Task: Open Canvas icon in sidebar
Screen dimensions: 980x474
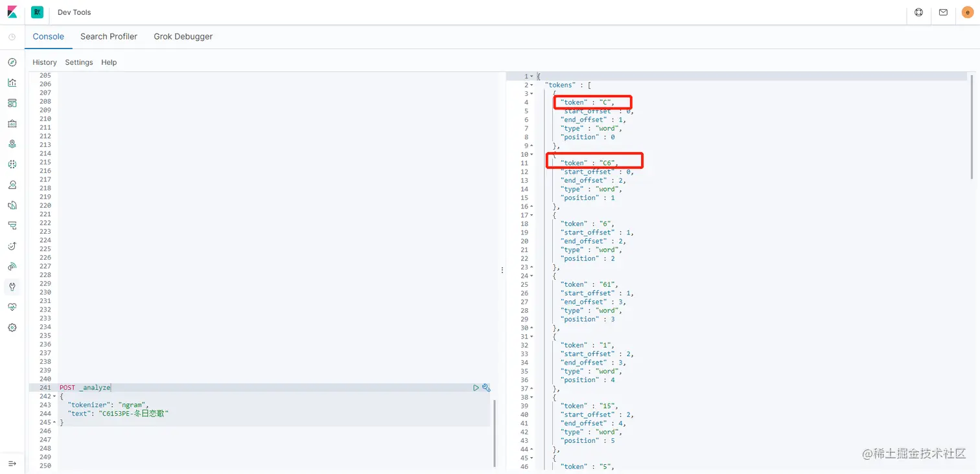Action: pyautogui.click(x=12, y=124)
